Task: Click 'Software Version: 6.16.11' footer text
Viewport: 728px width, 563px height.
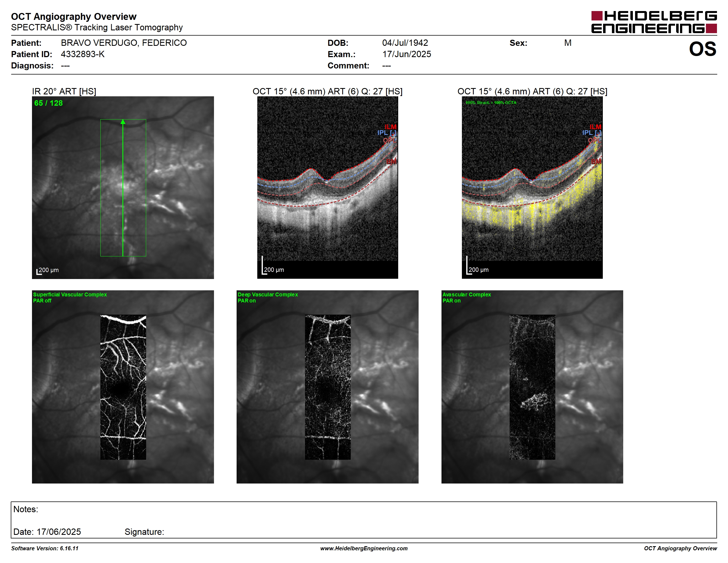Action: pos(45,548)
